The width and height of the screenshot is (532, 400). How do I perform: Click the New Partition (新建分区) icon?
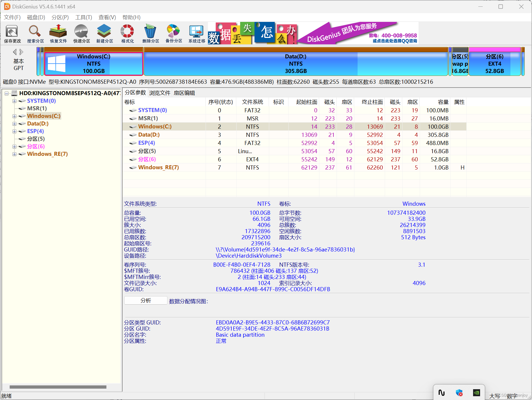pos(104,34)
